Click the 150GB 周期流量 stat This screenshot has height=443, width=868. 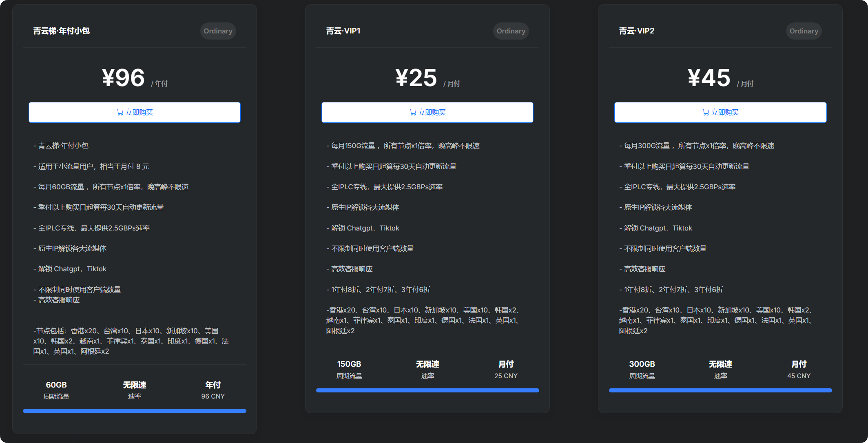pyautogui.click(x=349, y=369)
